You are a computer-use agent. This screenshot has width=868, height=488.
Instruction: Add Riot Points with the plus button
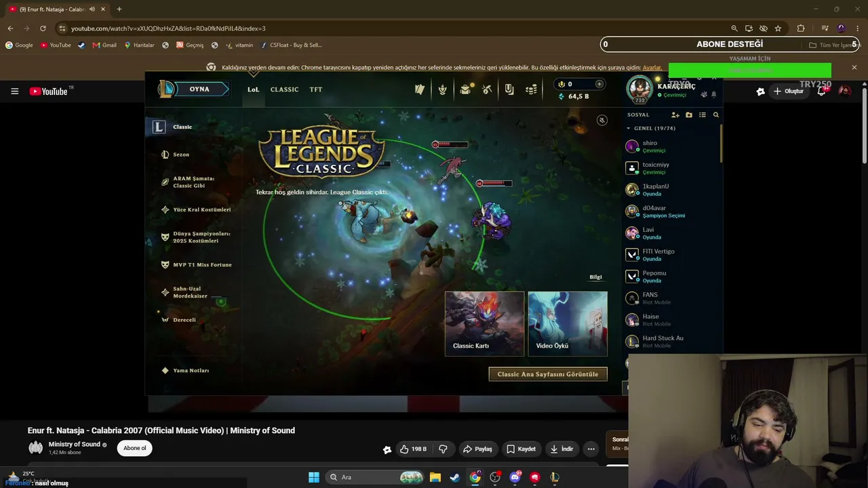[599, 84]
